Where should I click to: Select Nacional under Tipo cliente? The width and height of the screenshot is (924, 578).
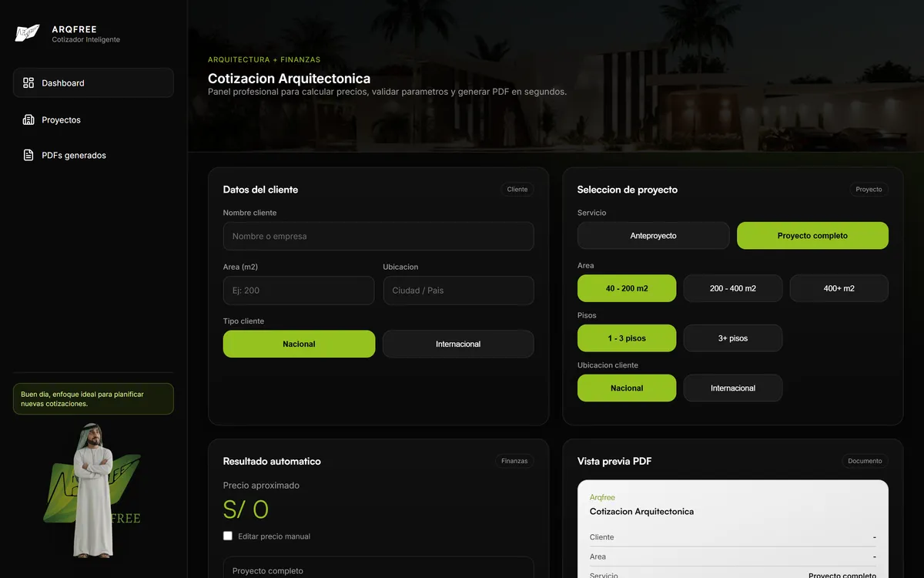pyautogui.click(x=299, y=344)
